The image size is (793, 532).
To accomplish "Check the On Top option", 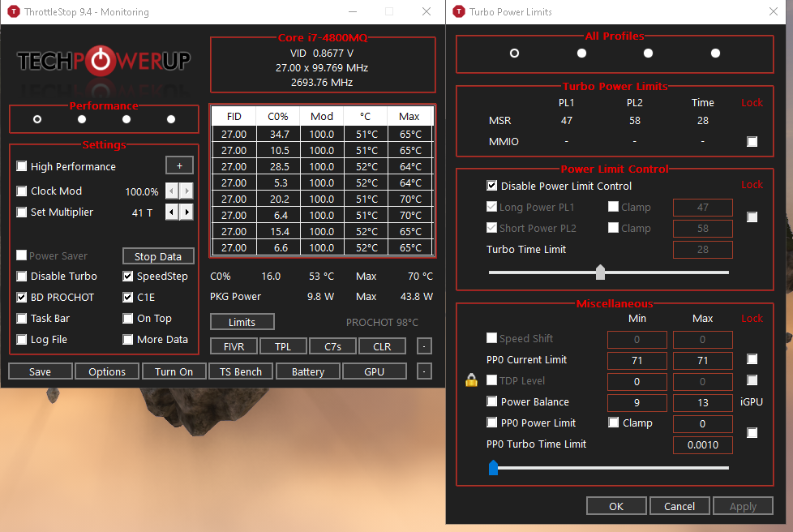I will point(128,318).
